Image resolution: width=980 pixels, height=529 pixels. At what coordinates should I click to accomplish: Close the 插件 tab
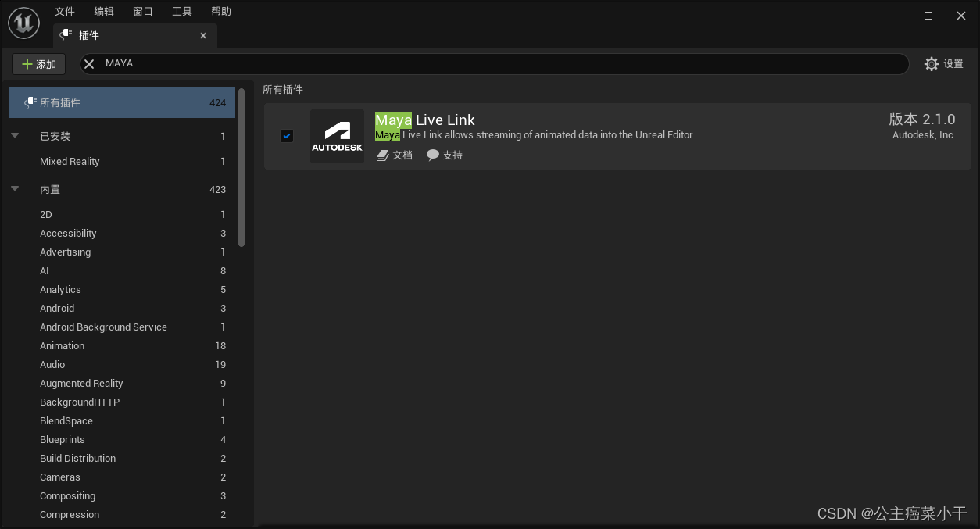(203, 35)
